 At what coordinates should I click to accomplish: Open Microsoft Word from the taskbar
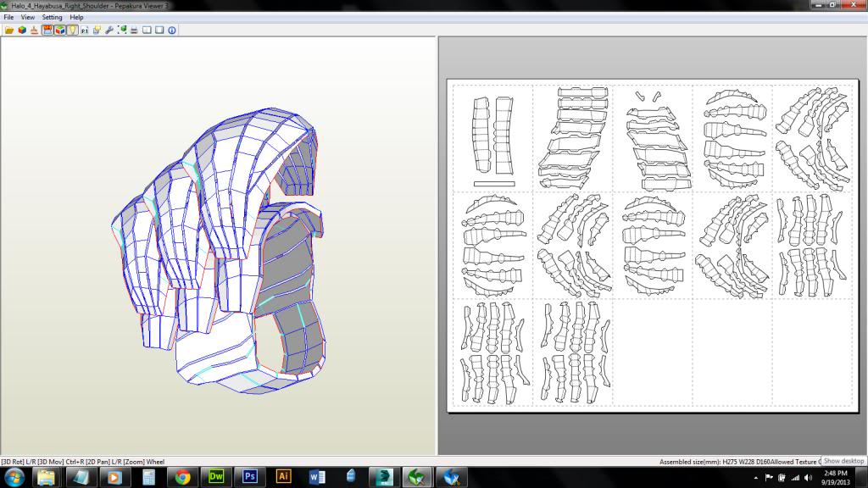tap(317, 477)
